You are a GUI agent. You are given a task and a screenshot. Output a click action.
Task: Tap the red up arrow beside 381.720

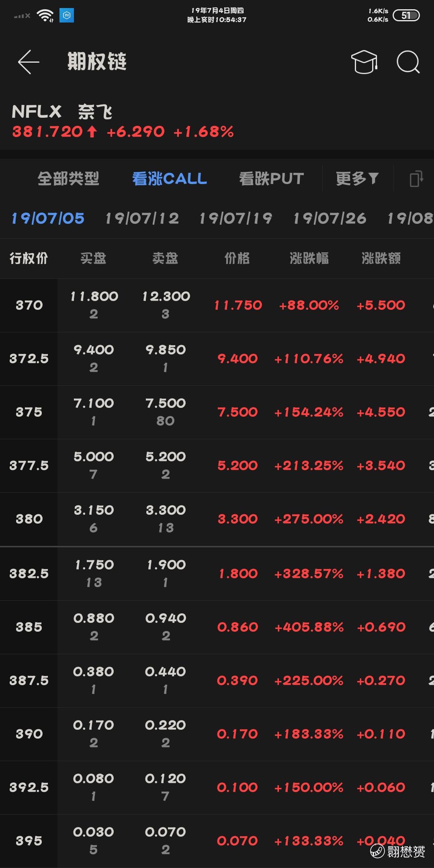tap(92, 131)
